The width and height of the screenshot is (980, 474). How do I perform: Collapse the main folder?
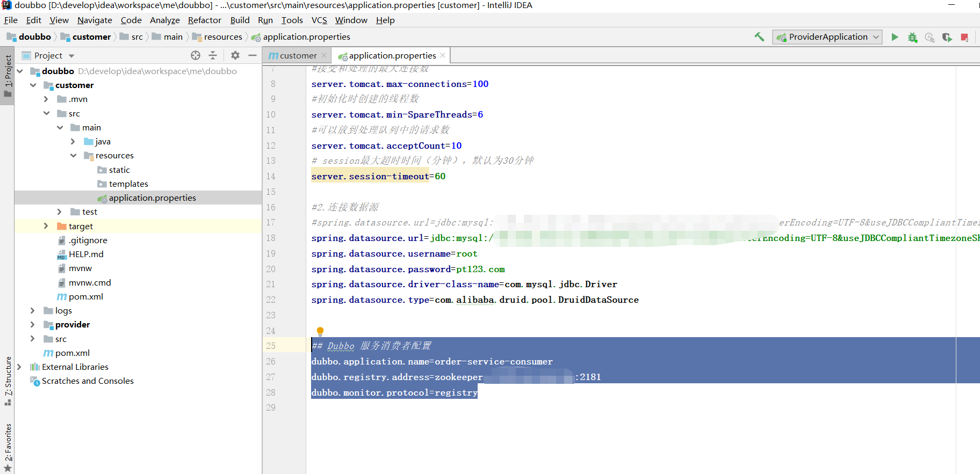click(60, 127)
